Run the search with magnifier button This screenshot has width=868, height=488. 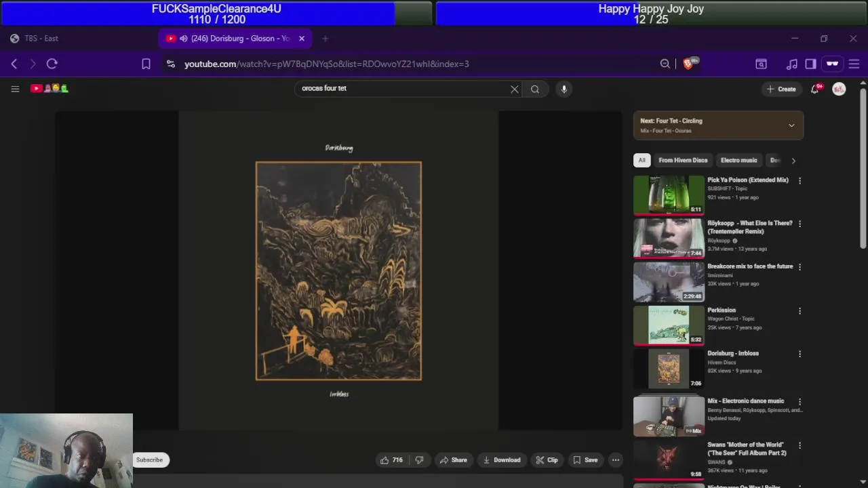pos(535,89)
